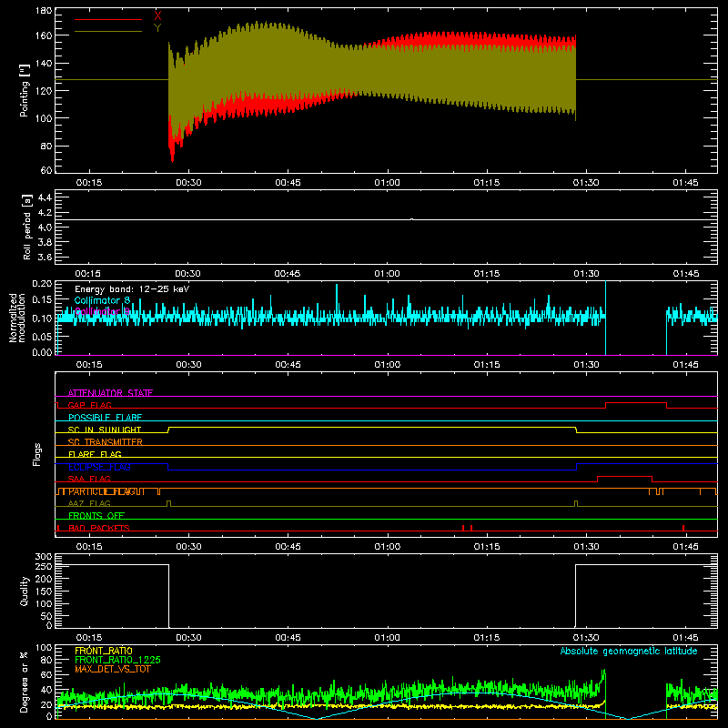Click the SAA_FLAG label

click(x=89, y=479)
